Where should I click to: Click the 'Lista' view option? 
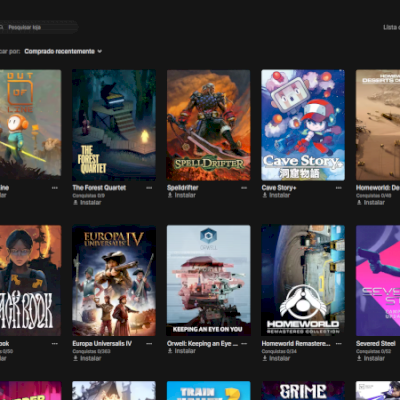click(x=391, y=27)
